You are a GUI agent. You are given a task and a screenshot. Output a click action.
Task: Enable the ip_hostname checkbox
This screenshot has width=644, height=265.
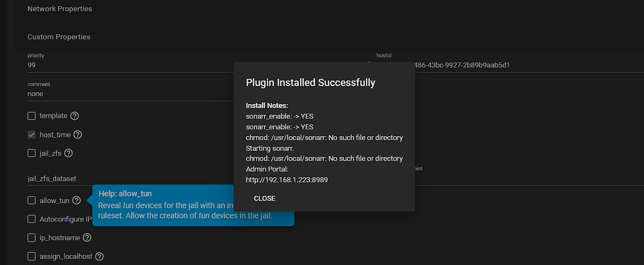[x=32, y=238]
